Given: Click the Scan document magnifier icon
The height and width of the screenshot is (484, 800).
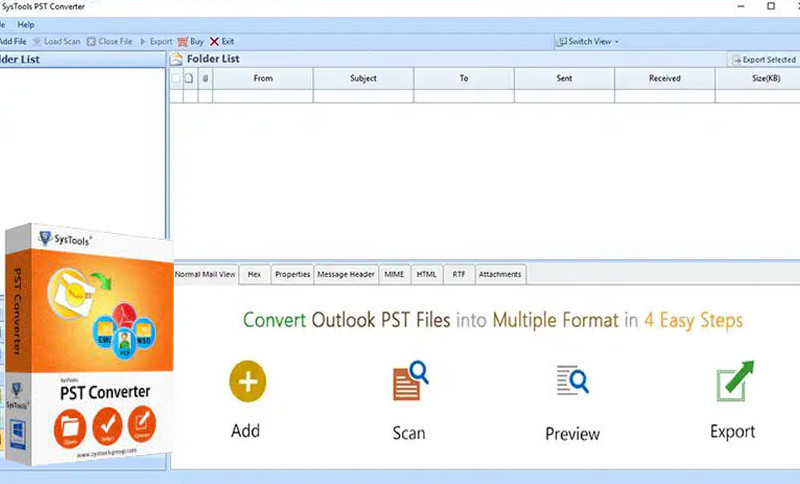Looking at the screenshot, I should tap(410, 380).
